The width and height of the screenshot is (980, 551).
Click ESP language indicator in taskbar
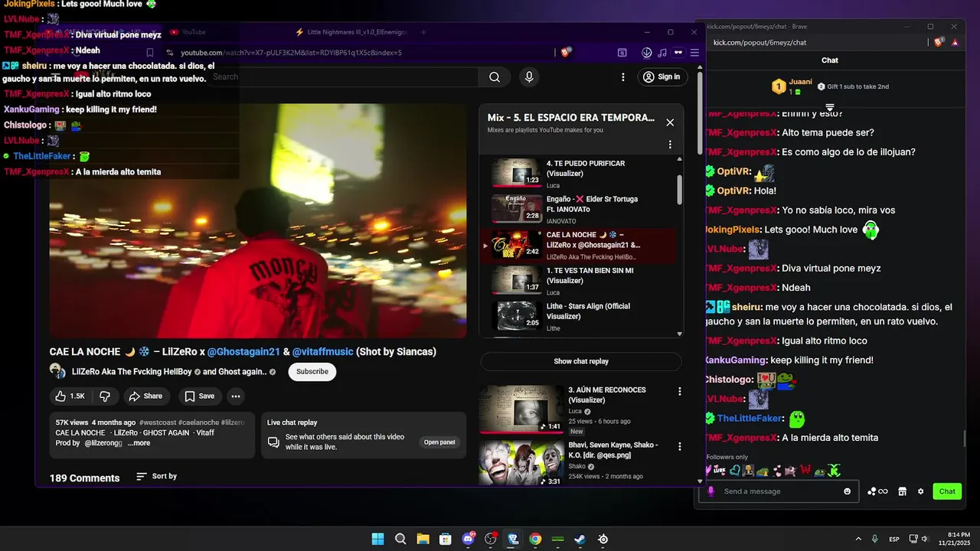pos(894,539)
